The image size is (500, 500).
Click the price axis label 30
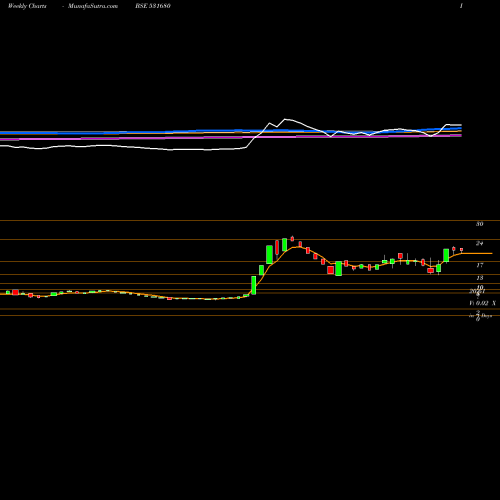point(480,224)
